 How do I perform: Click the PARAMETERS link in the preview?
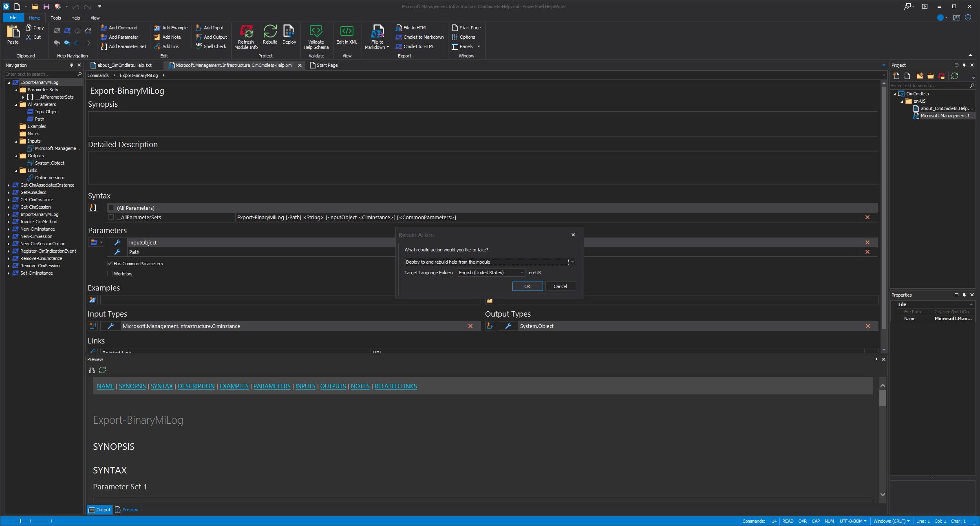click(x=272, y=386)
